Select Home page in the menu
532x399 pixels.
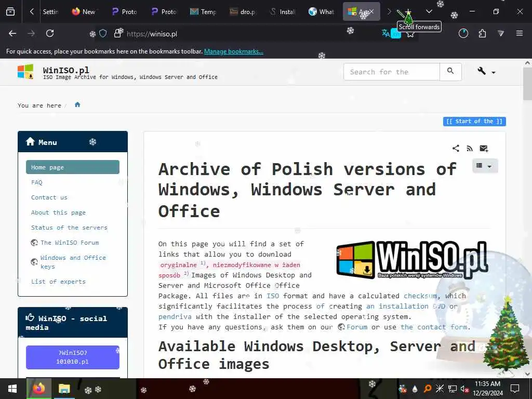(73, 167)
